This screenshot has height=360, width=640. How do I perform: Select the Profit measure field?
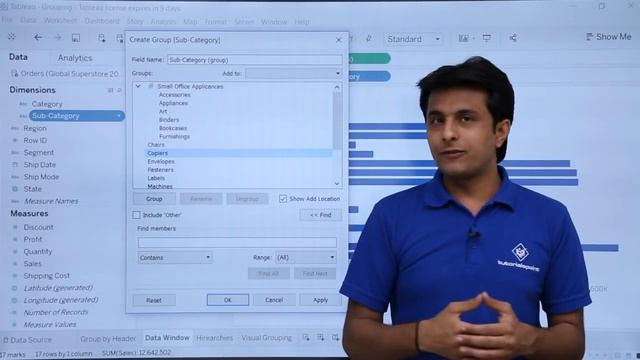33,239
